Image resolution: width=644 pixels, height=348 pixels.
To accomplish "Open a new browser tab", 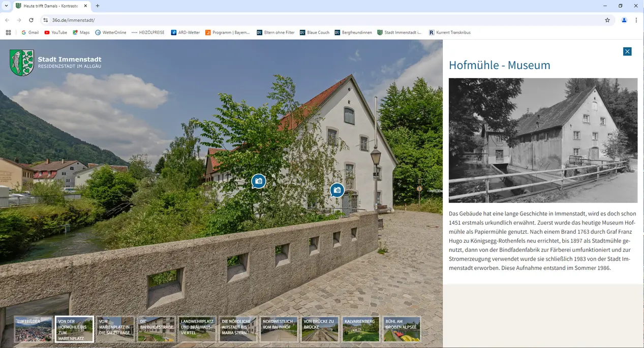I will 98,6.
